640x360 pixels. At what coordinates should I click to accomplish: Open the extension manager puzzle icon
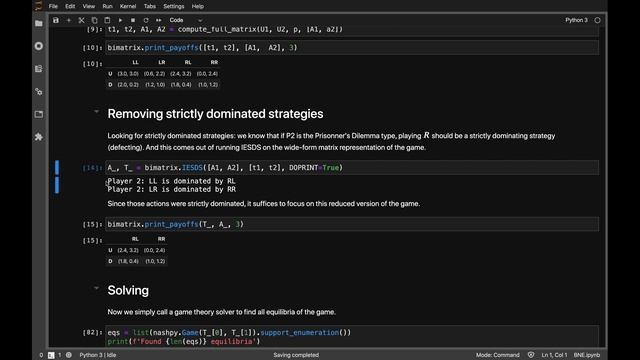click(x=39, y=137)
